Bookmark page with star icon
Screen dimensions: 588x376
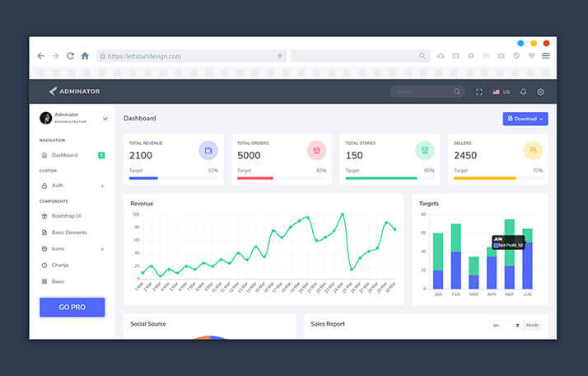280,56
